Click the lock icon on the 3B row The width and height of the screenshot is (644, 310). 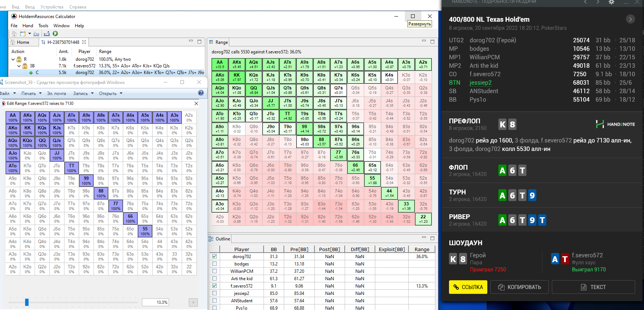[x=25, y=66]
